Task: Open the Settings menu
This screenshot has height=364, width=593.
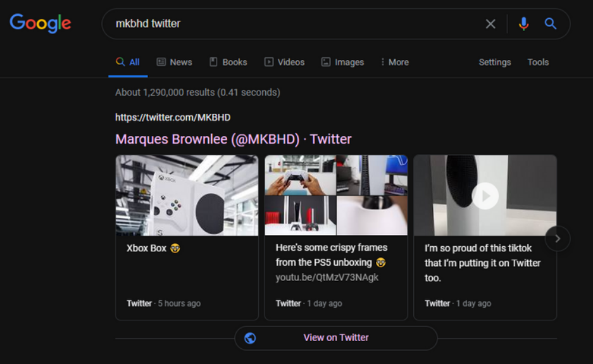Action: click(494, 62)
